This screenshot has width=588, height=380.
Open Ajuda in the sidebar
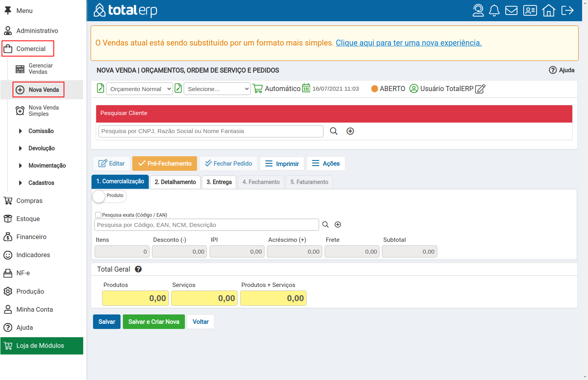(x=24, y=327)
